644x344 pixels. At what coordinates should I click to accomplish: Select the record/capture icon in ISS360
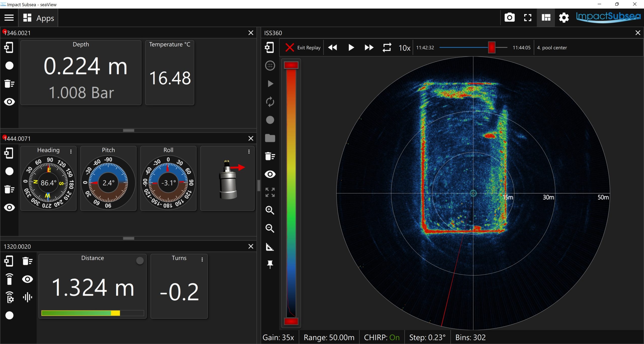click(270, 120)
